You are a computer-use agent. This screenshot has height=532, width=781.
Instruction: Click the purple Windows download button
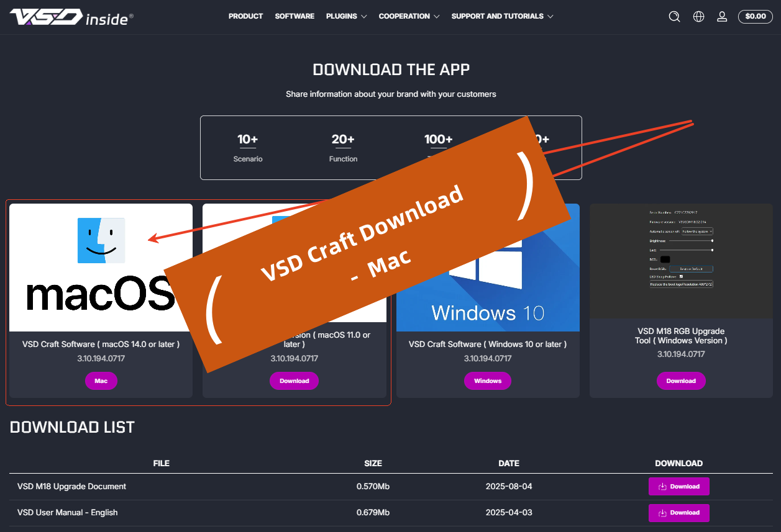[x=488, y=381]
